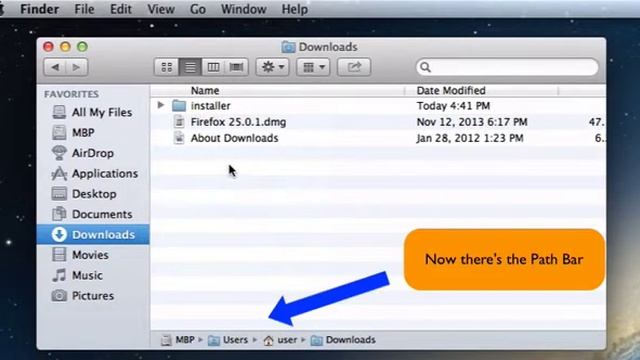
Task: Select the installer row name
Action: (x=211, y=106)
